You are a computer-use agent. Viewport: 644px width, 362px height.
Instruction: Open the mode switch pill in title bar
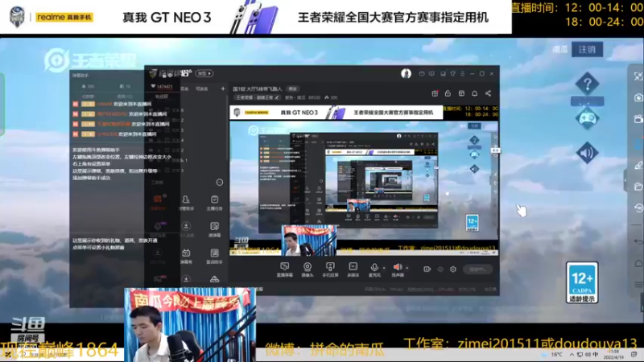point(204,73)
